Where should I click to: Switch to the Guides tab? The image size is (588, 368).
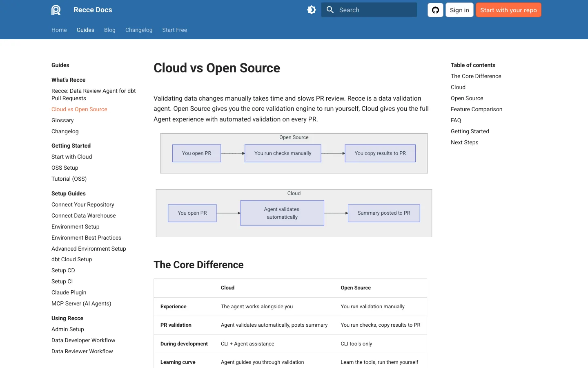pos(85,30)
